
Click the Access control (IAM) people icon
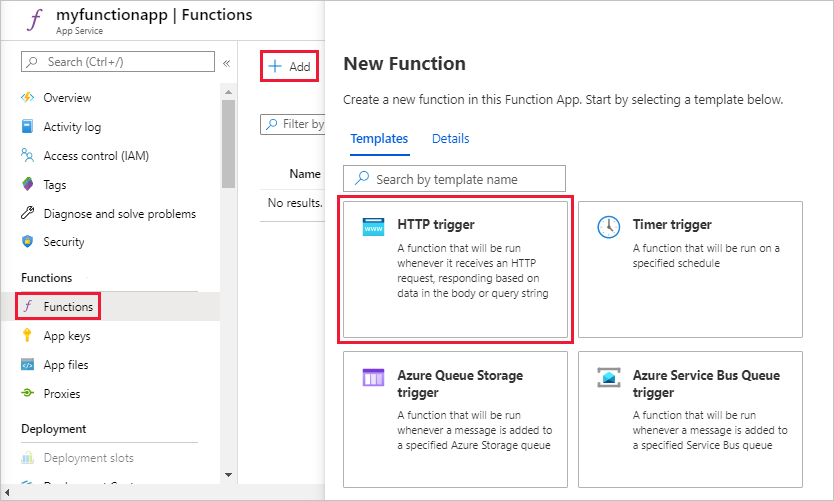(x=28, y=156)
